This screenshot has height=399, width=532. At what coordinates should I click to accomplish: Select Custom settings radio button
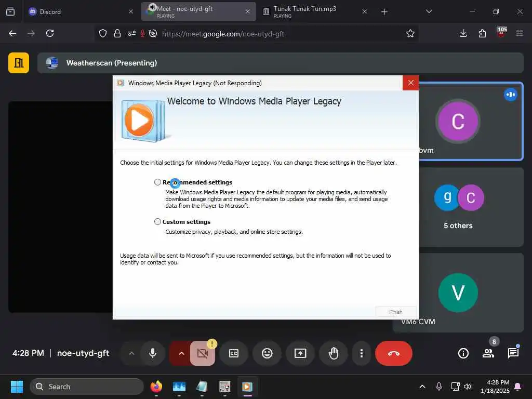click(157, 221)
